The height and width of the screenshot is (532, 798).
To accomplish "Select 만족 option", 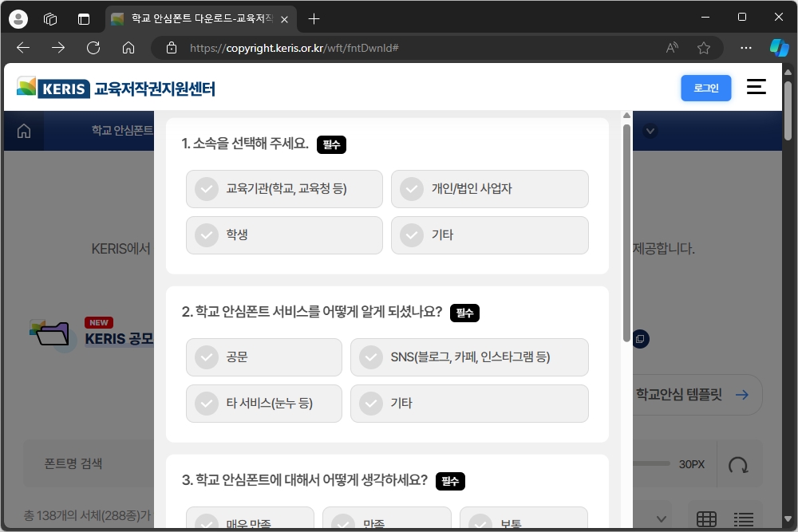I will (387, 518).
